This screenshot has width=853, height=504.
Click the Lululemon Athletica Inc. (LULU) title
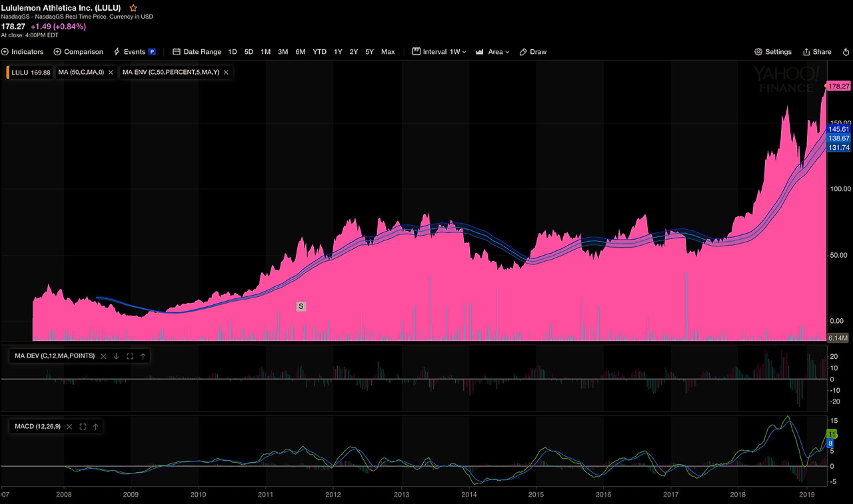(61, 7)
